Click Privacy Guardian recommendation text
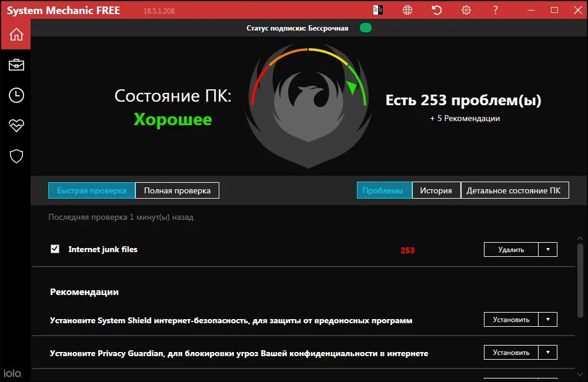The height and width of the screenshot is (382, 588). 239,354
